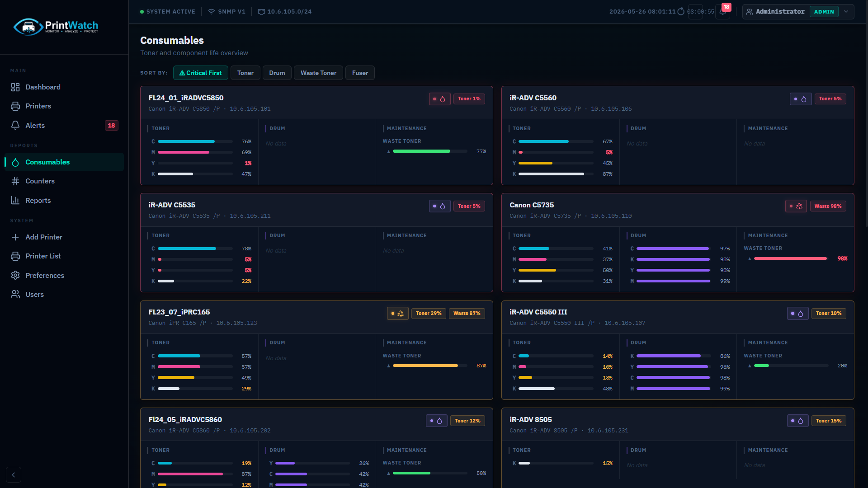Click the '15%' K toner value on iR-ADV 8505
The image size is (868, 488).
608,463
